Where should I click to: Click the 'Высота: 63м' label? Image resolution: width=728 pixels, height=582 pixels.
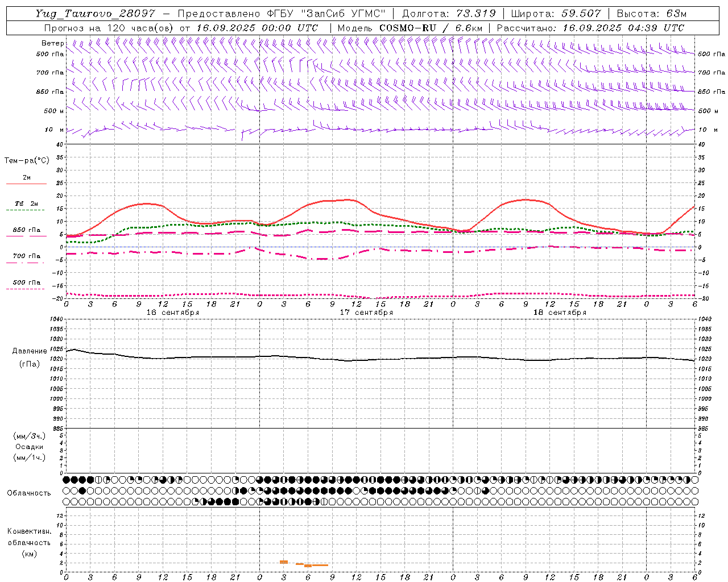pyautogui.click(x=652, y=14)
